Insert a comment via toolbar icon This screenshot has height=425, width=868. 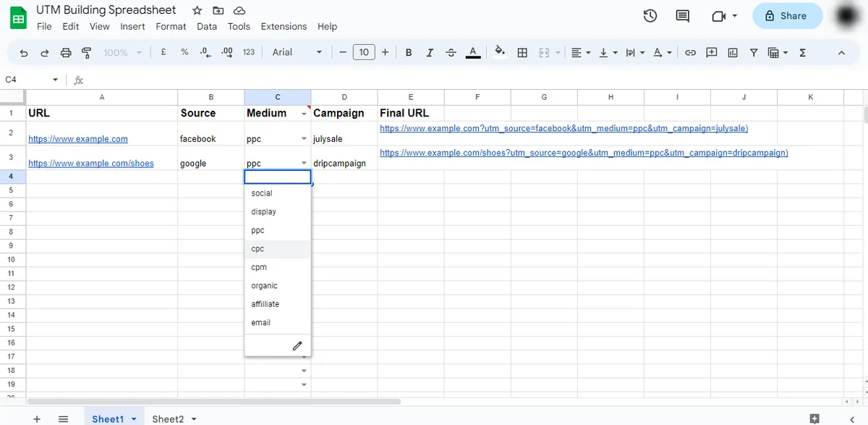pyautogui.click(x=711, y=52)
